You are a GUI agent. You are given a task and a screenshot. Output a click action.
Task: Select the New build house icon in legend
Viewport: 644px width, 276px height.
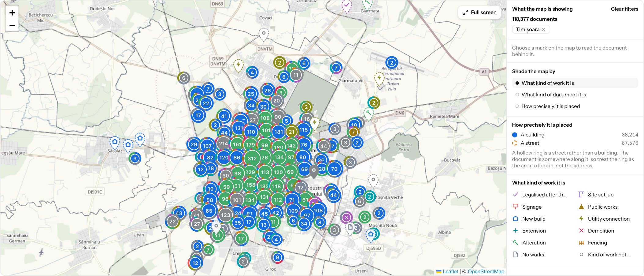click(516, 218)
